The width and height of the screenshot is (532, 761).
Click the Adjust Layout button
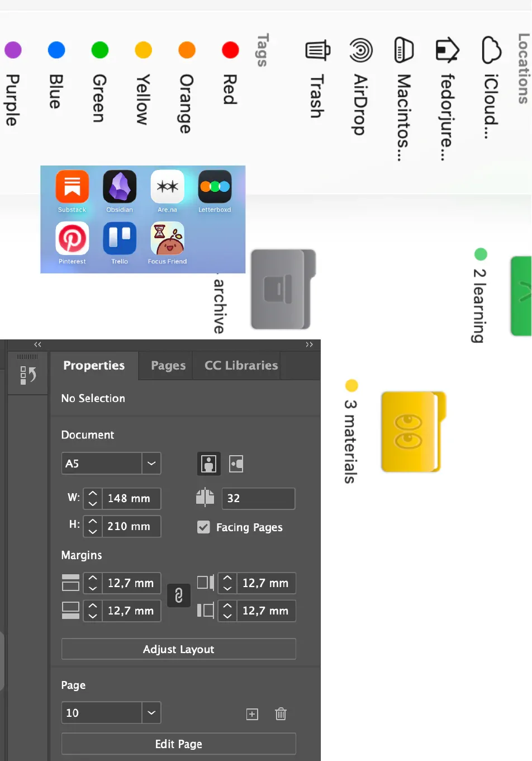click(179, 649)
